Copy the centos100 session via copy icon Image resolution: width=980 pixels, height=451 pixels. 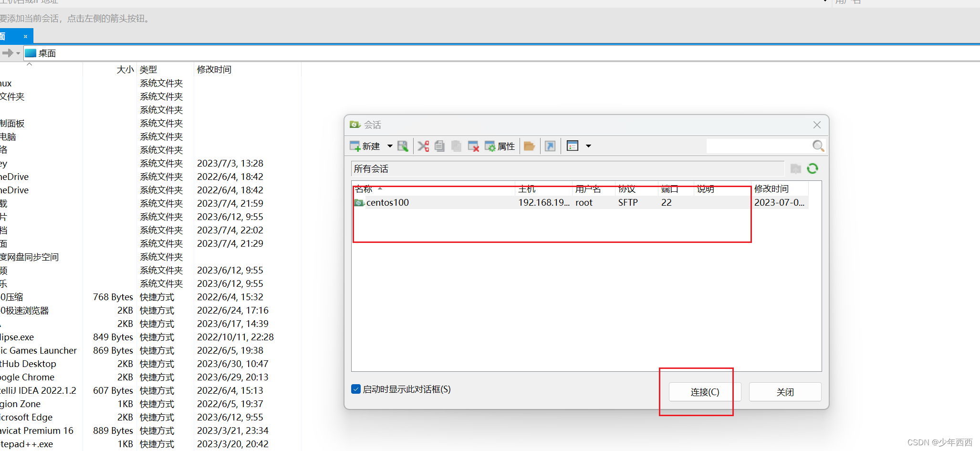pos(439,146)
